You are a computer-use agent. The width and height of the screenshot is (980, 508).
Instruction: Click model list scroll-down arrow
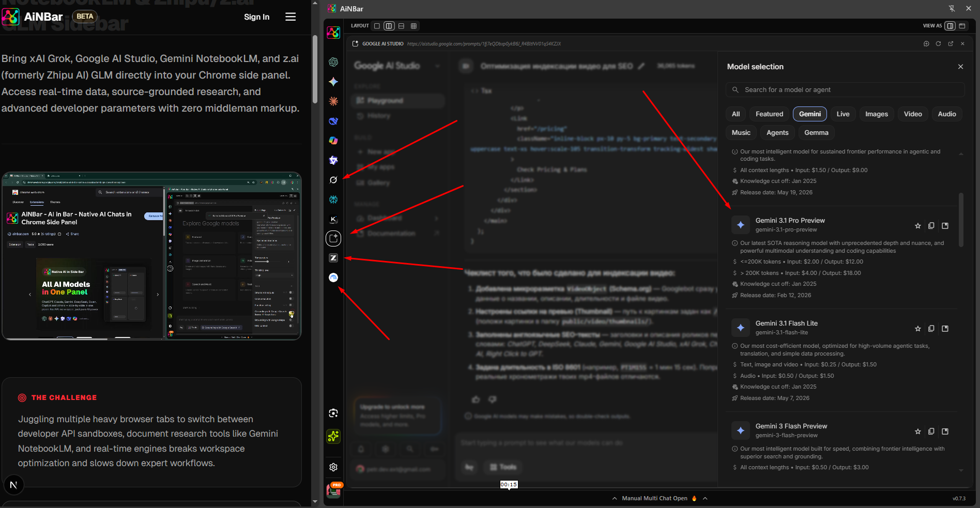(961, 470)
